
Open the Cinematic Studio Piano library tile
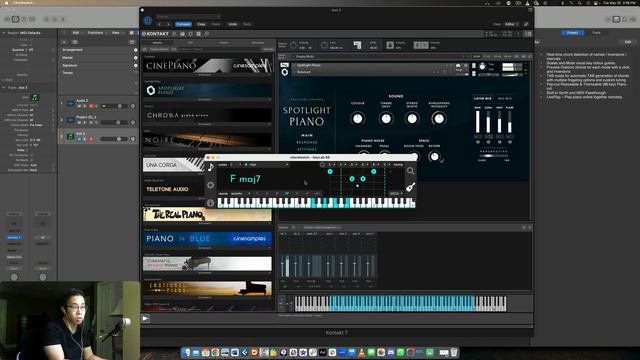pos(207,263)
